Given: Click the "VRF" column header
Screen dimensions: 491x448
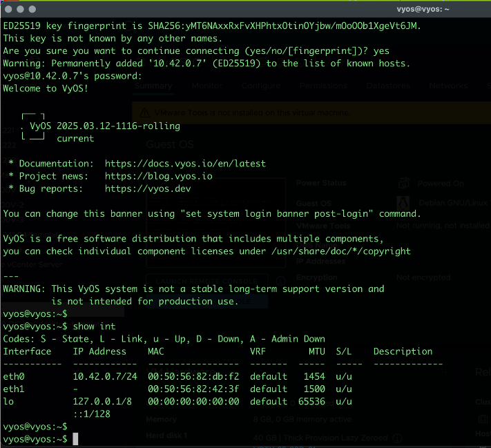Looking at the screenshot, I should click(258, 351).
